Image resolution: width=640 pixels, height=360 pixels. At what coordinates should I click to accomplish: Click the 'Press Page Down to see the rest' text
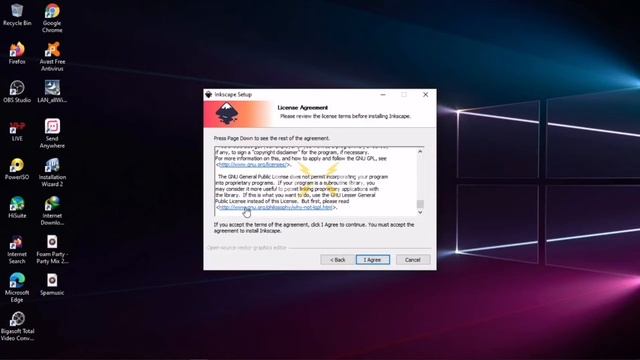(271, 138)
